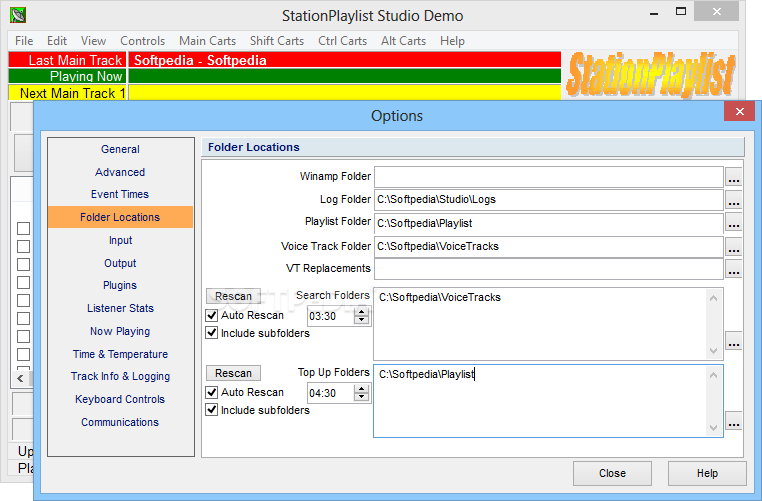Browse for the Playlist Folder
This screenshot has height=501, width=762.
coord(734,223)
